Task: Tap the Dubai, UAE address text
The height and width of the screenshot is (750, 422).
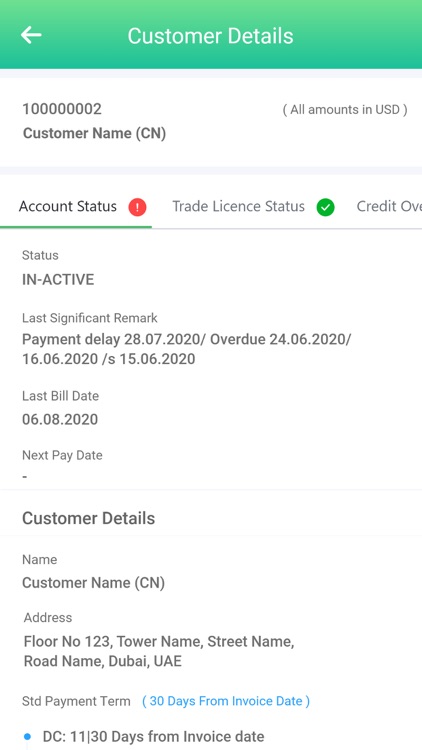Action: (145, 662)
